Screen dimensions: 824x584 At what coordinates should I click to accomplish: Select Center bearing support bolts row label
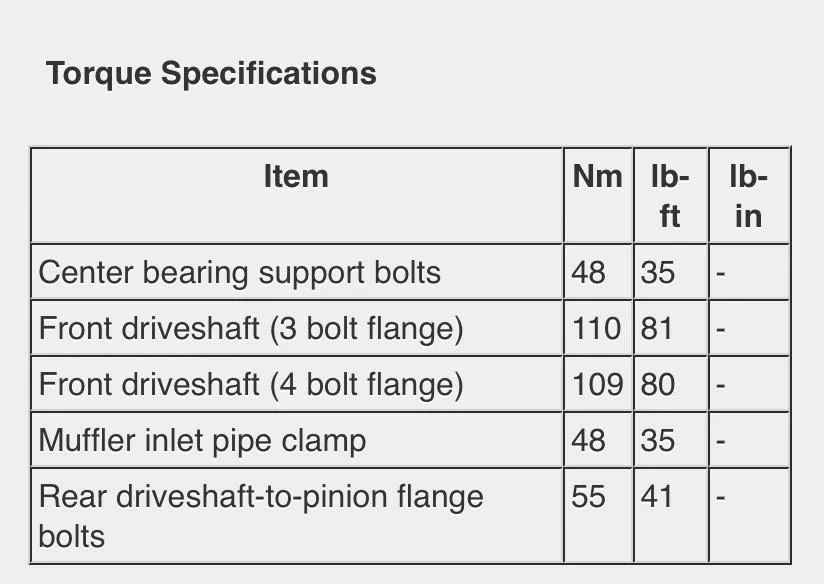(240, 273)
